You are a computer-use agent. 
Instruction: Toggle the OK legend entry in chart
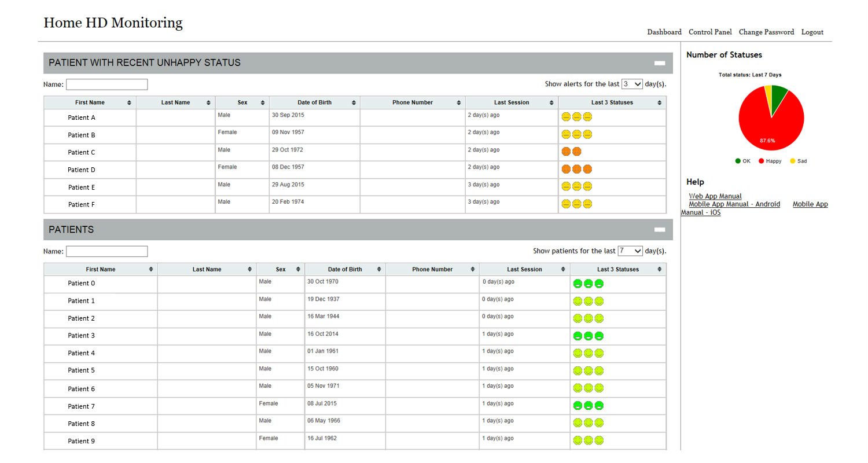click(x=742, y=161)
